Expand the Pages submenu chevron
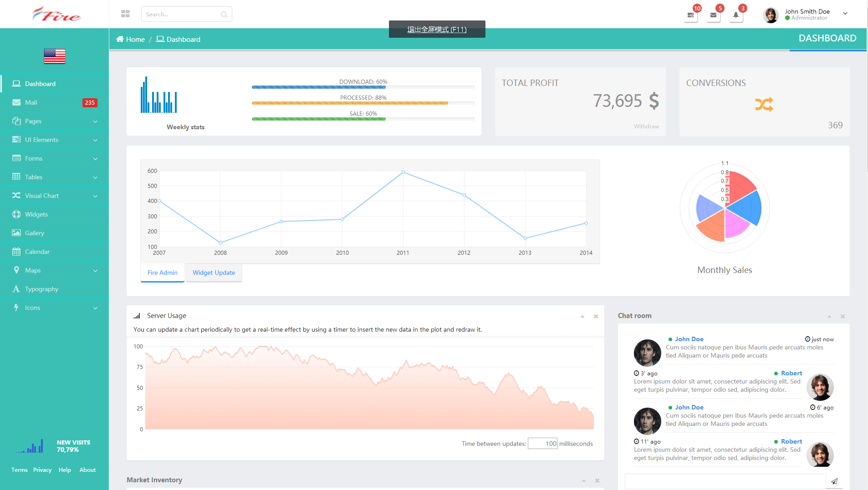The width and height of the screenshot is (868, 490). tap(95, 121)
